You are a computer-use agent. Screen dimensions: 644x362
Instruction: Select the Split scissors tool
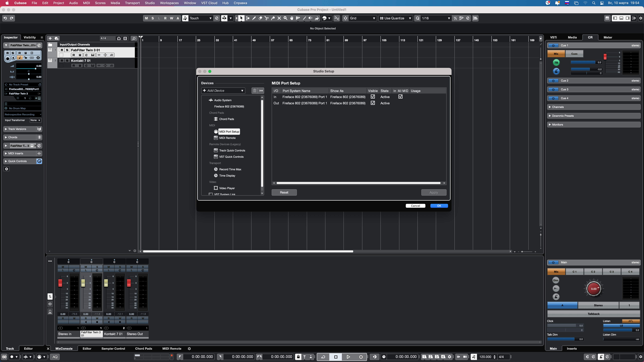tap(267, 18)
